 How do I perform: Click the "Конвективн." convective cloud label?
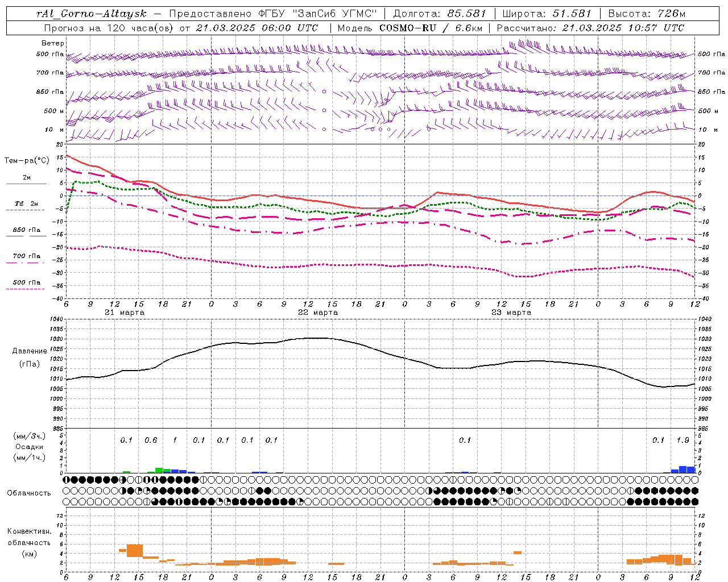[29, 531]
